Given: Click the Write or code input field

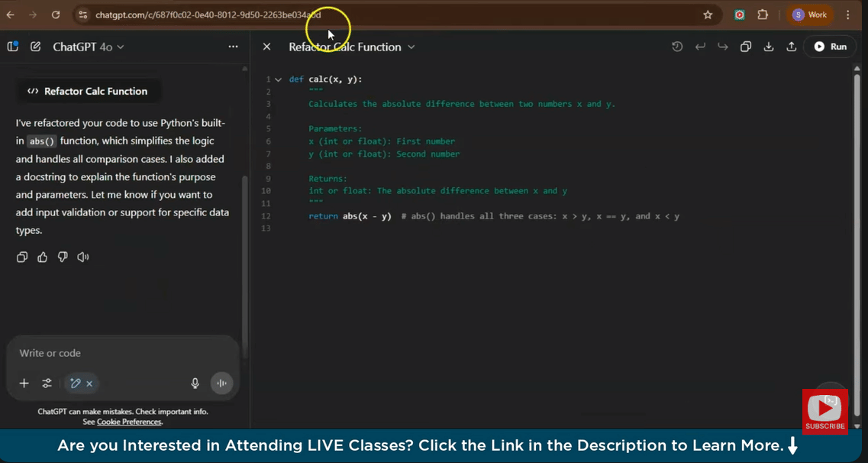Looking at the screenshot, I should [x=115, y=353].
